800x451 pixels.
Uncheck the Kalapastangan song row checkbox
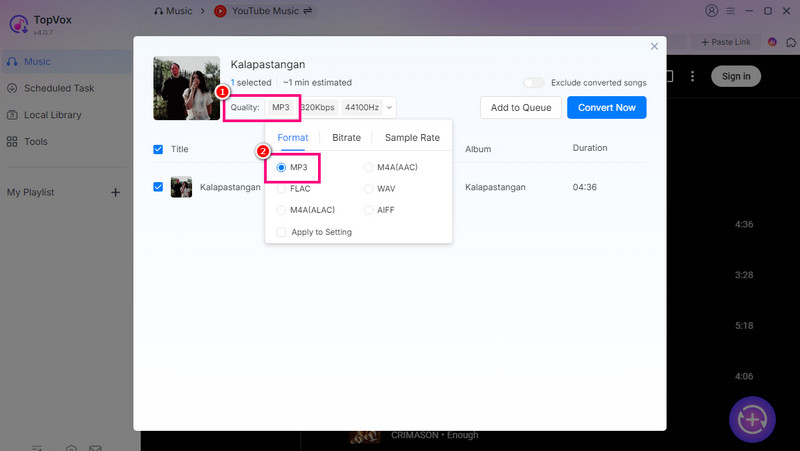pos(158,187)
